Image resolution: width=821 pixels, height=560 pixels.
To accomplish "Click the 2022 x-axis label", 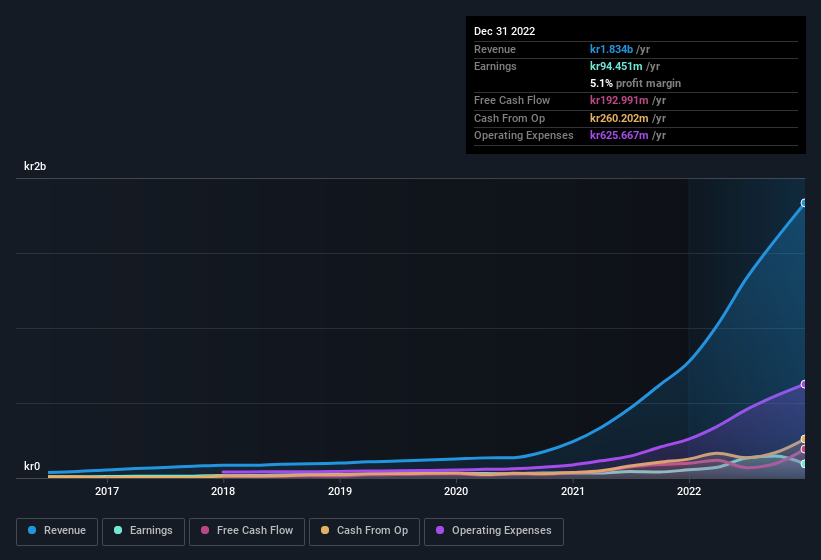I will pyautogui.click(x=689, y=491).
